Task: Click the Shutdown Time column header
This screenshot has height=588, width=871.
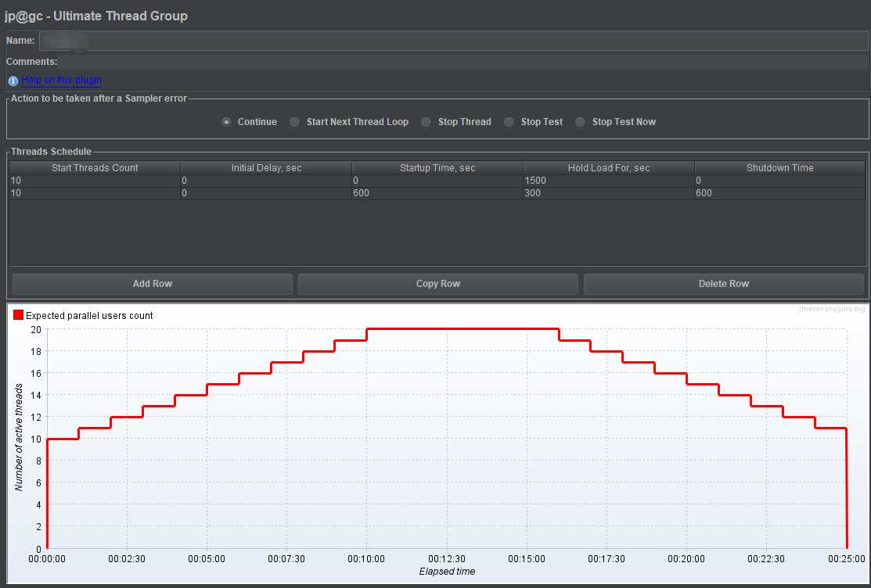Action: point(780,167)
